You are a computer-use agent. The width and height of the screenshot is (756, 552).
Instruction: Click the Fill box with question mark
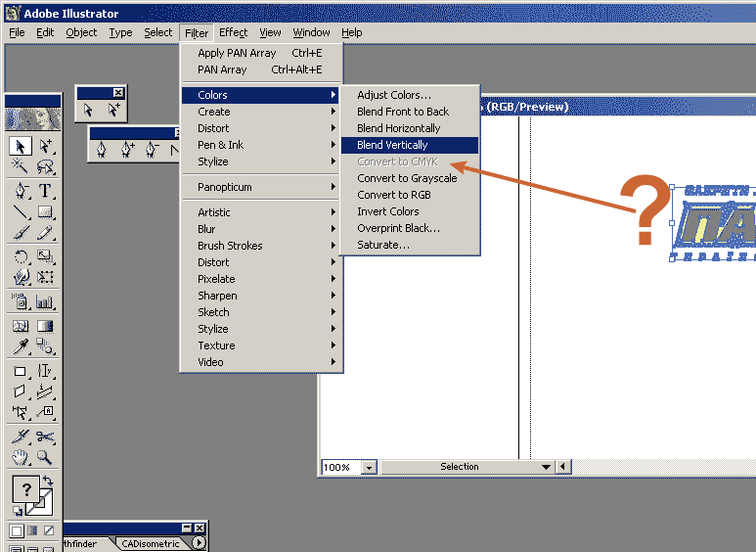coord(26,489)
